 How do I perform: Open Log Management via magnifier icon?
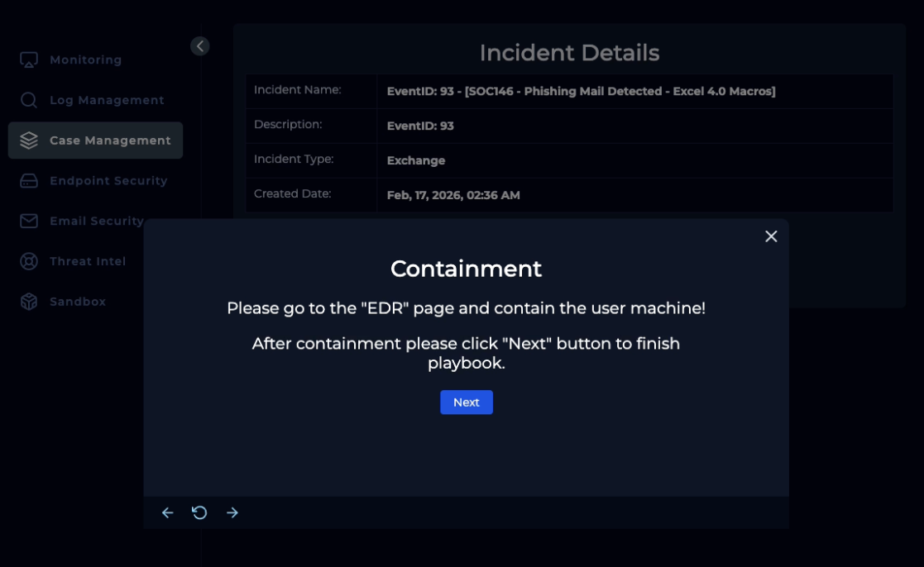(x=29, y=100)
